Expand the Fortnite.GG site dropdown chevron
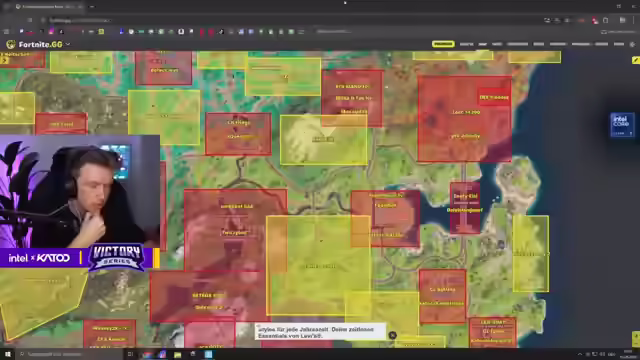The height and width of the screenshot is (360, 640). [x=68, y=44]
